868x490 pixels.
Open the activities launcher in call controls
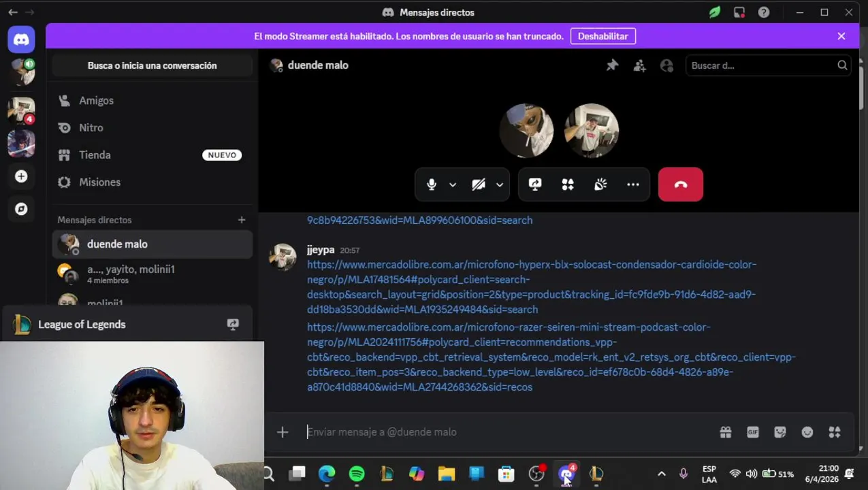568,184
